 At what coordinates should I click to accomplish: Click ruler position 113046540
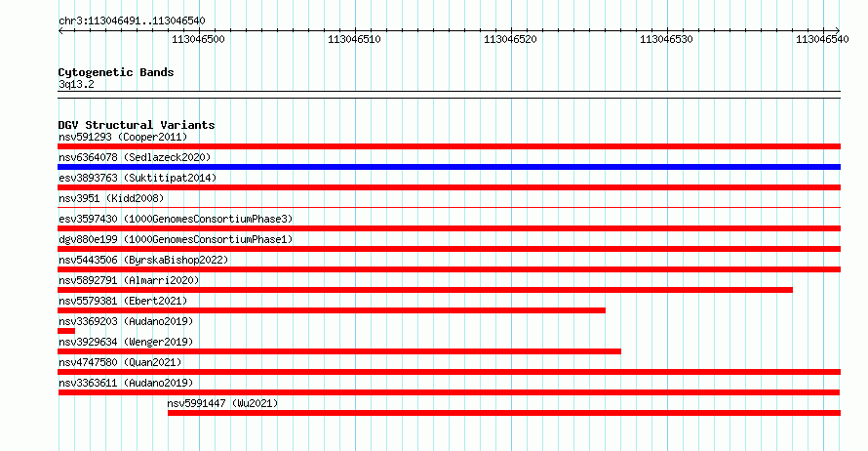click(x=822, y=39)
